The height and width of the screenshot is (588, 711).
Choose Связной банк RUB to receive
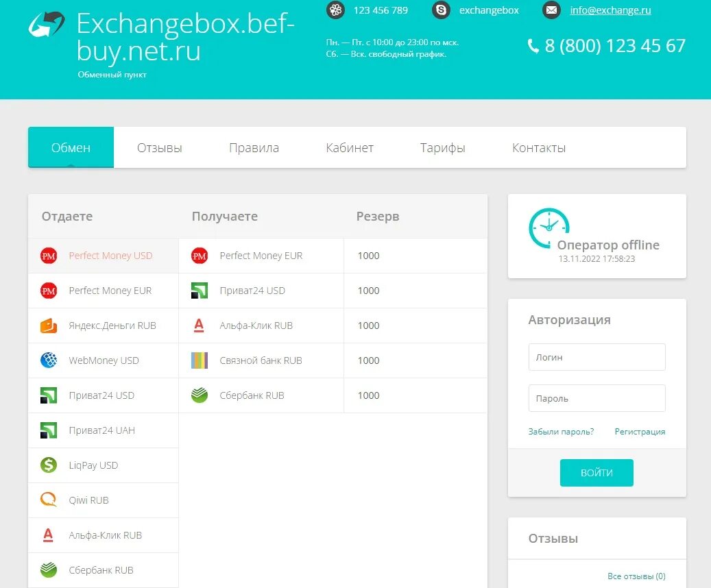[261, 361]
